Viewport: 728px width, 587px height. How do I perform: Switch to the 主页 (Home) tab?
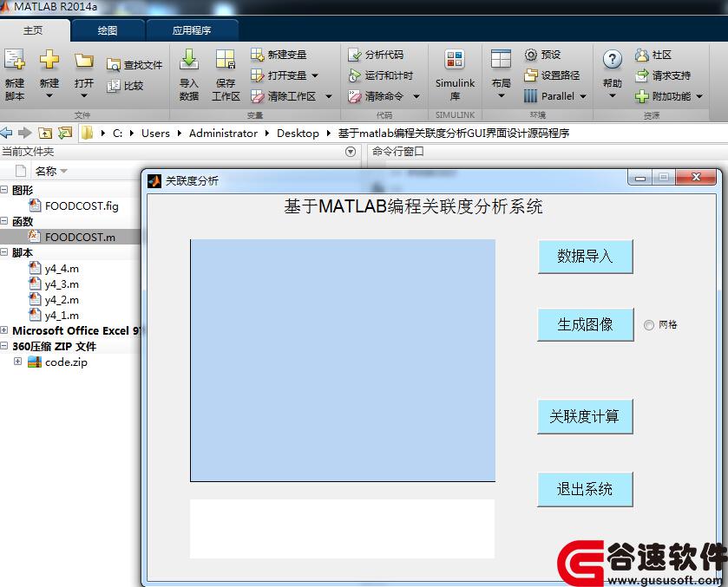coord(33,30)
